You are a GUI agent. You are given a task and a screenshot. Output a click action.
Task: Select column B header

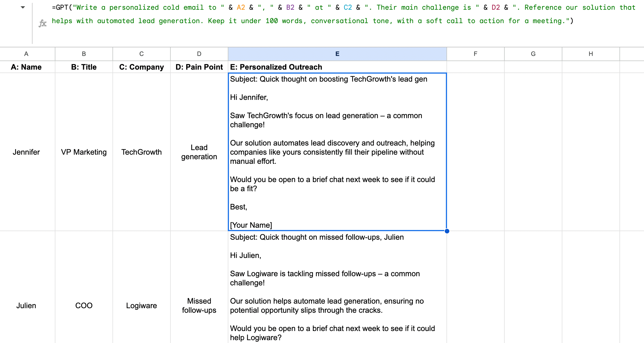(x=84, y=54)
